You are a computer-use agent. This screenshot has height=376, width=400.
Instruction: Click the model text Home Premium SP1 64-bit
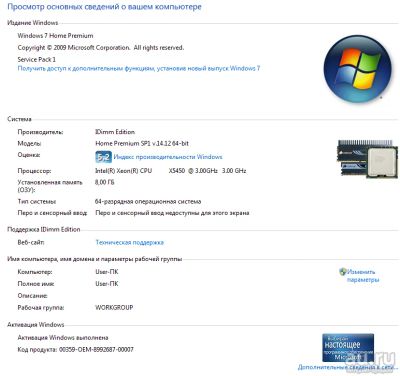click(x=142, y=143)
